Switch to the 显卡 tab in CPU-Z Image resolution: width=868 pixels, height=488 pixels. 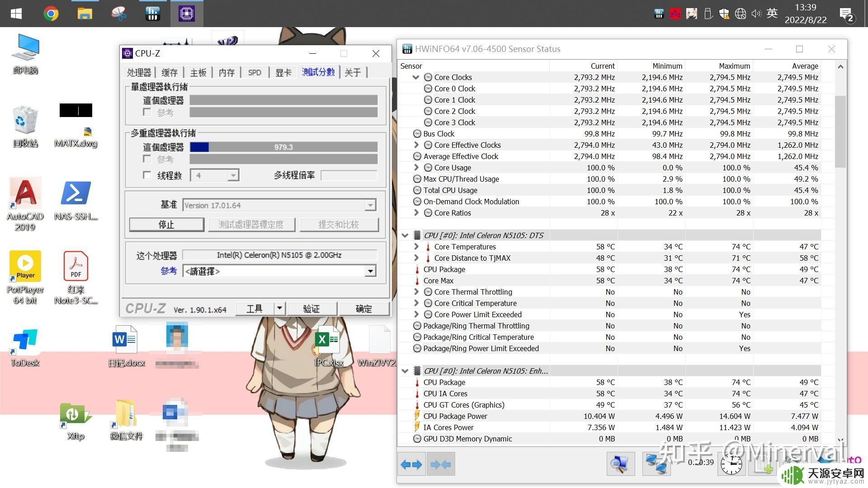283,72
